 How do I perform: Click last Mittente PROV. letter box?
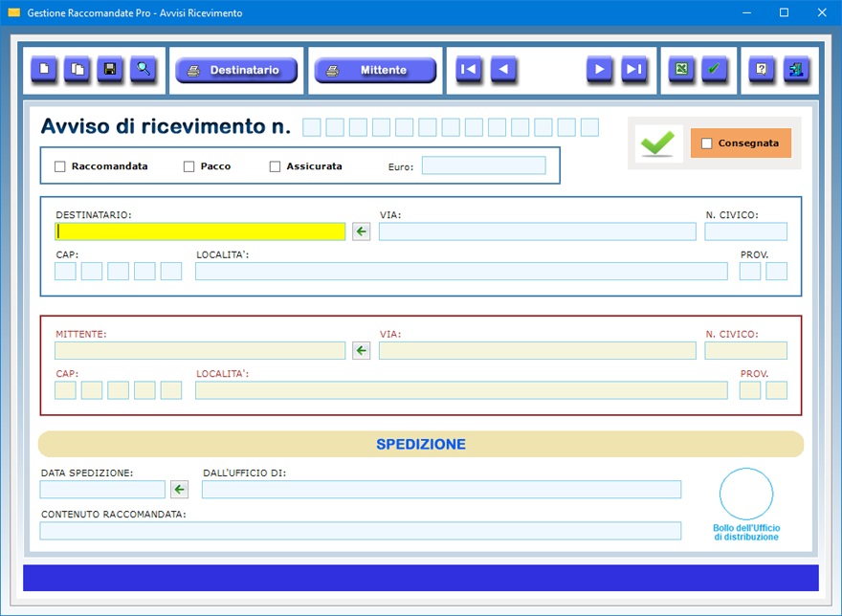point(777,390)
